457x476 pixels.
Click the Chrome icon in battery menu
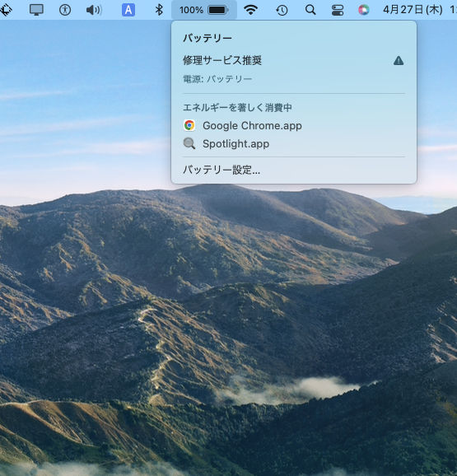[x=189, y=125]
